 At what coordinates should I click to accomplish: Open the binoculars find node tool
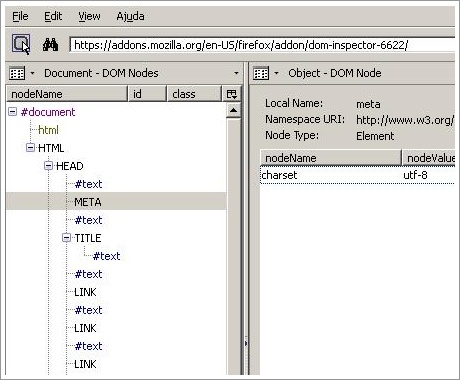pyautogui.click(x=50, y=45)
